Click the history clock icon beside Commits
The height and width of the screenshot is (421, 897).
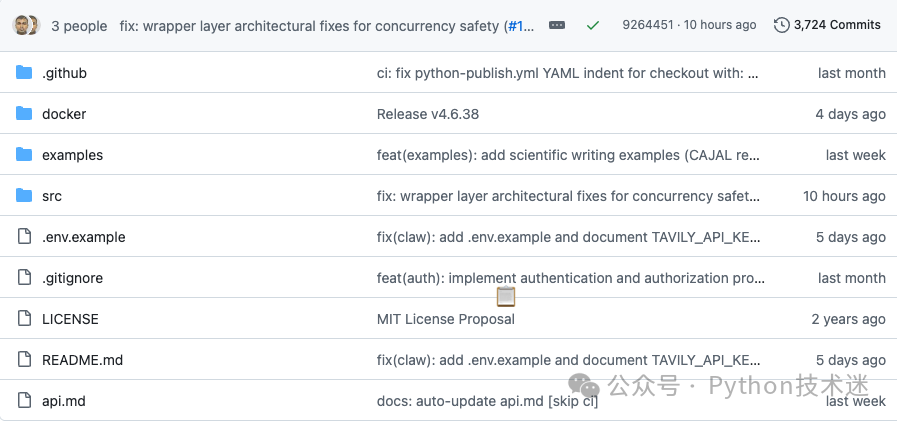pyautogui.click(x=781, y=25)
